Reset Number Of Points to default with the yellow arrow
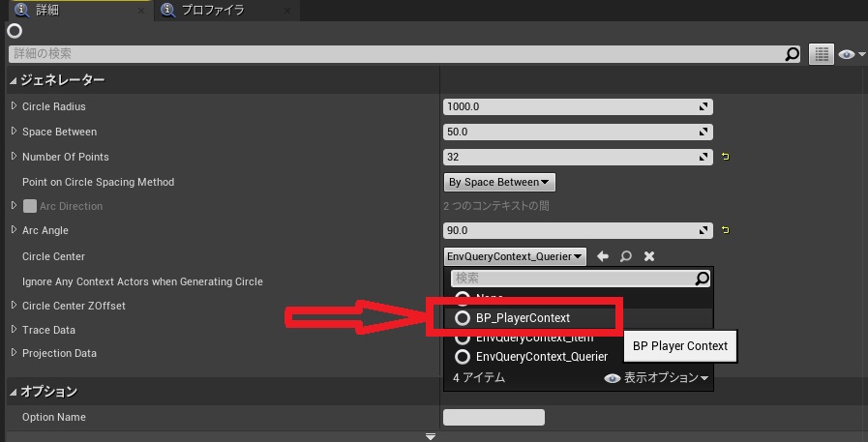 726,157
